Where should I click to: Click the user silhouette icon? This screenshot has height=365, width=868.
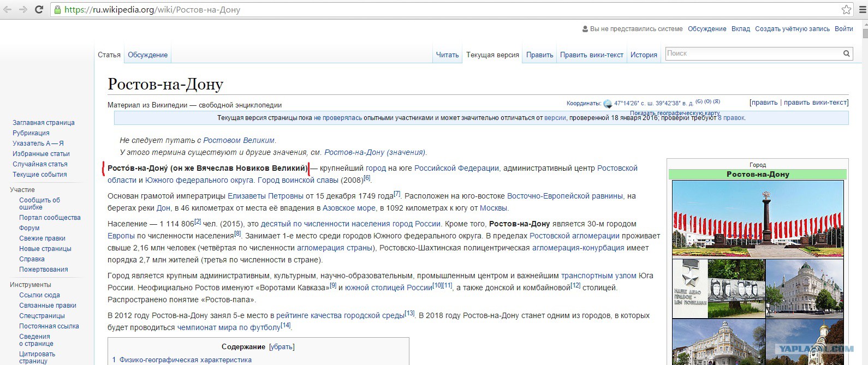(585, 29)
